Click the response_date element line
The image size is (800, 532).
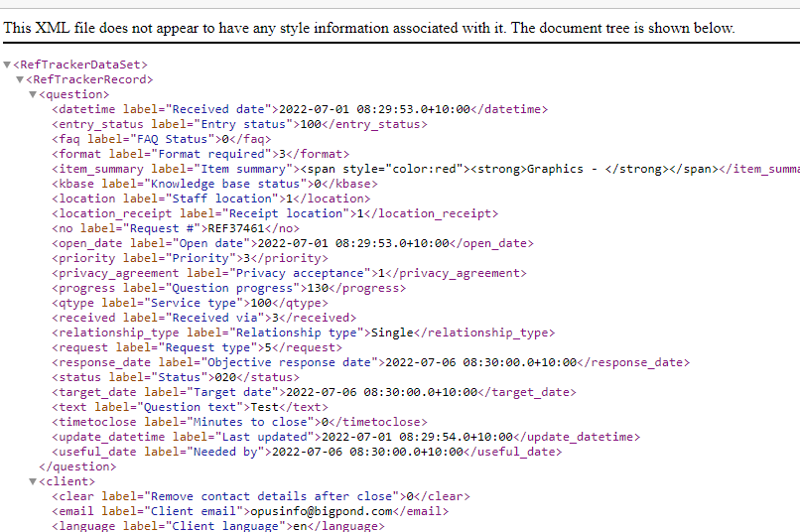(x=370, y=362)
